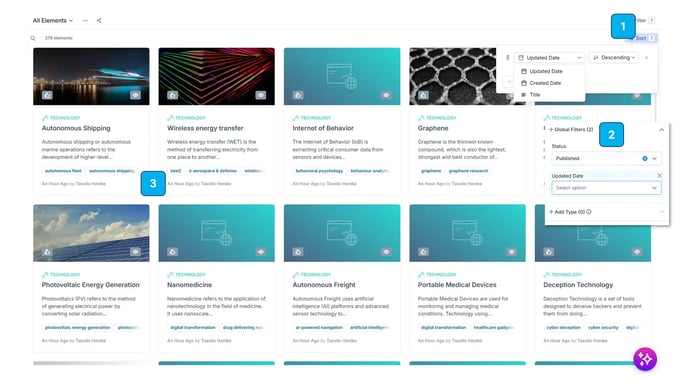Image resolution: width=688 pixels, height=380 pixels.
Task: Click the Sort button
Action: [x=641, y=38]
